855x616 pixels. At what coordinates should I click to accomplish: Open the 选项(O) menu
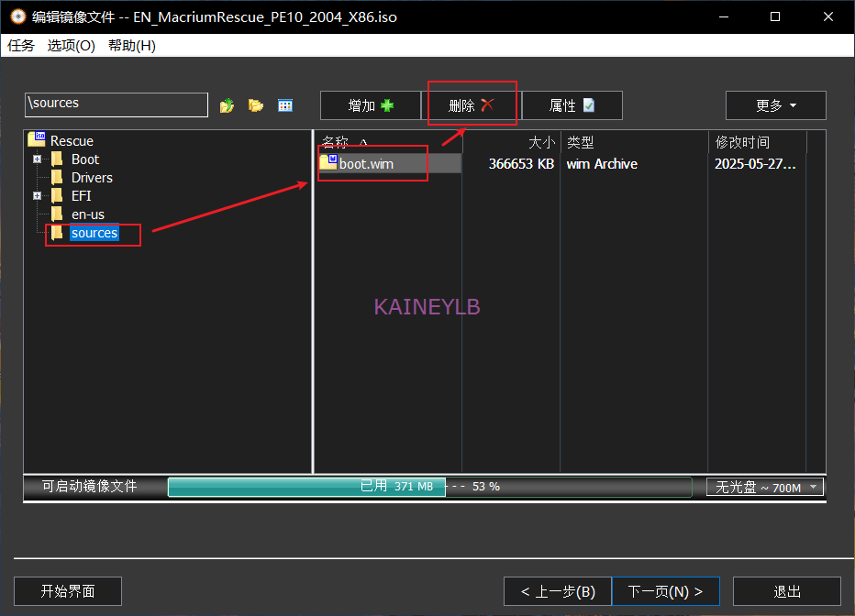coord(71,45)
